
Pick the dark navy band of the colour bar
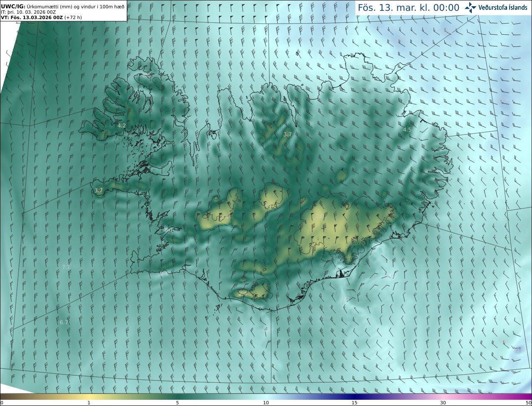(355, 396)
